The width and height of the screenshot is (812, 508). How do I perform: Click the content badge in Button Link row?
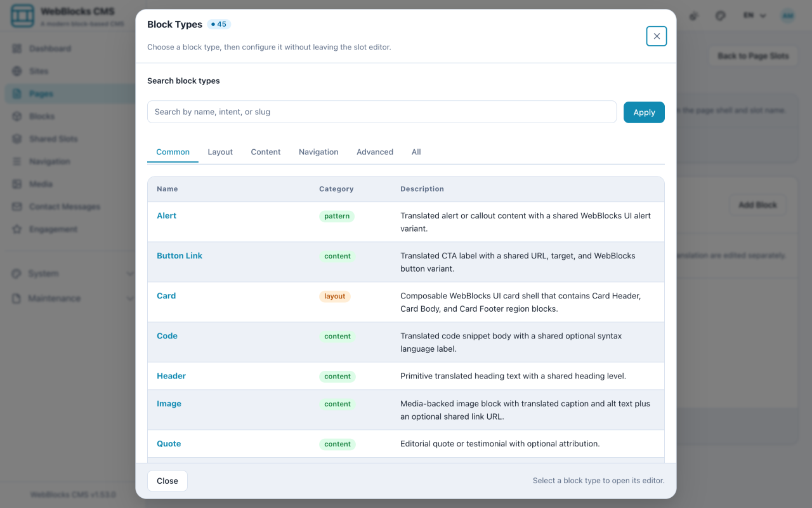tap(337, 256)
